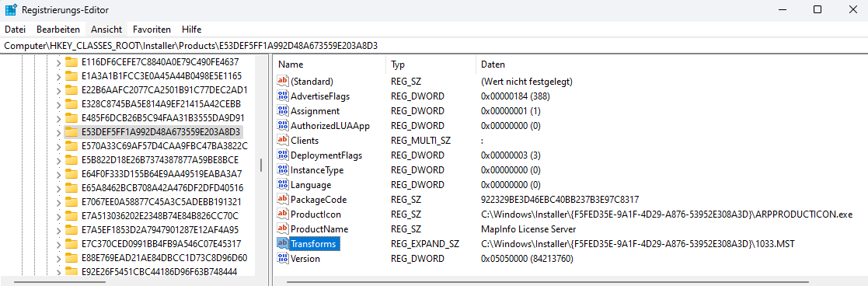Click REG_EXPAND_SZ type cell
868x286 pixels.
425,243
